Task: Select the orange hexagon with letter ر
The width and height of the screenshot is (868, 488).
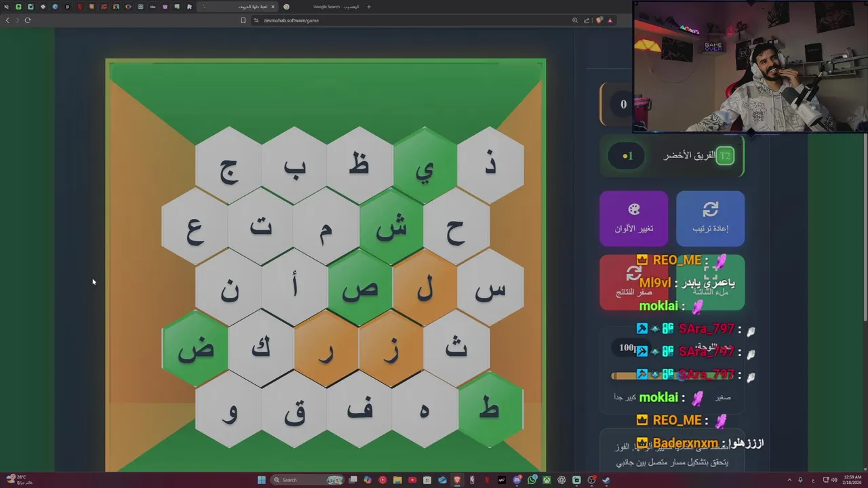Action: tap(327, 349)
